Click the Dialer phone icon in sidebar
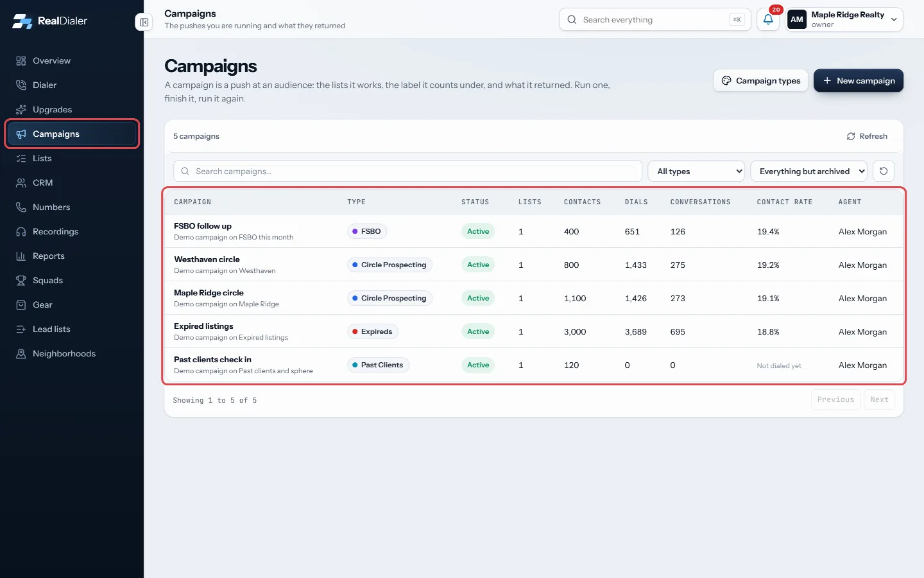924x578 pixels. pyautogui.click(x=21, y=85)
